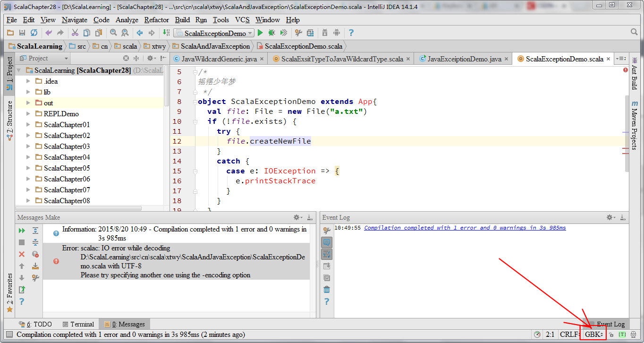
Task: Open GBK file encoding selector
Action: 594,334
